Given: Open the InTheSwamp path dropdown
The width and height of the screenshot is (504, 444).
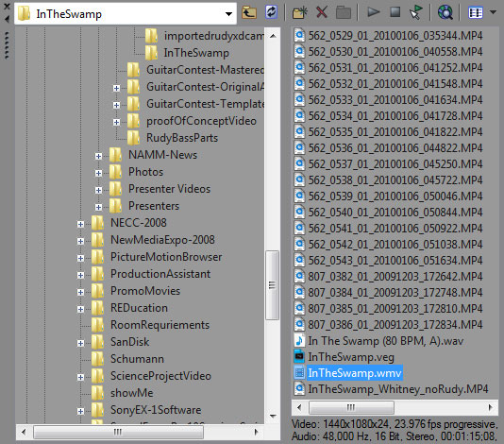Looking at the screenshot, I should click(228, 14).
